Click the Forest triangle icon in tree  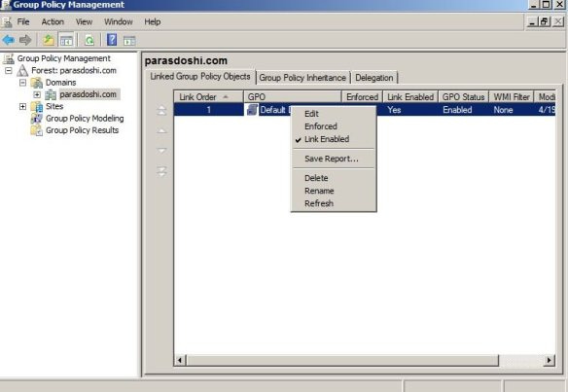click(x=22, y=70)
